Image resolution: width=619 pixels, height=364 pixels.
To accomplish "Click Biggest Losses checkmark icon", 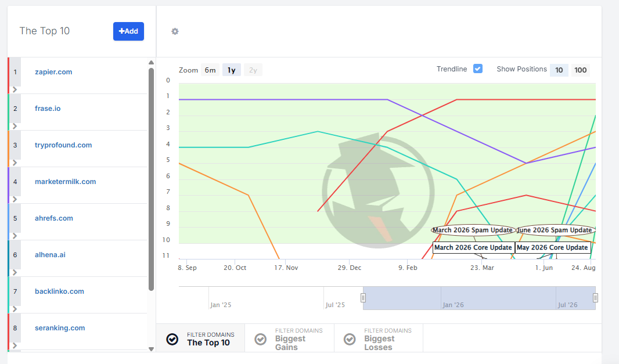I will point(350,339).
